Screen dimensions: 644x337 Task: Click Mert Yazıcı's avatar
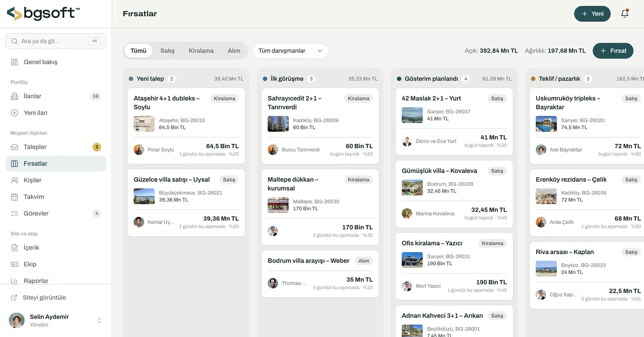(x=407, y=286)
